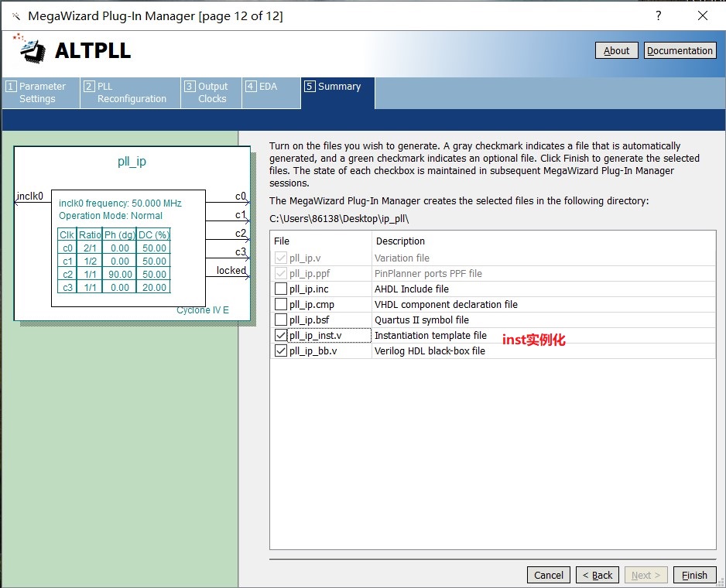Click the Variation file description
The height and width of the screenshot is (588, 726).
[402, 258]
